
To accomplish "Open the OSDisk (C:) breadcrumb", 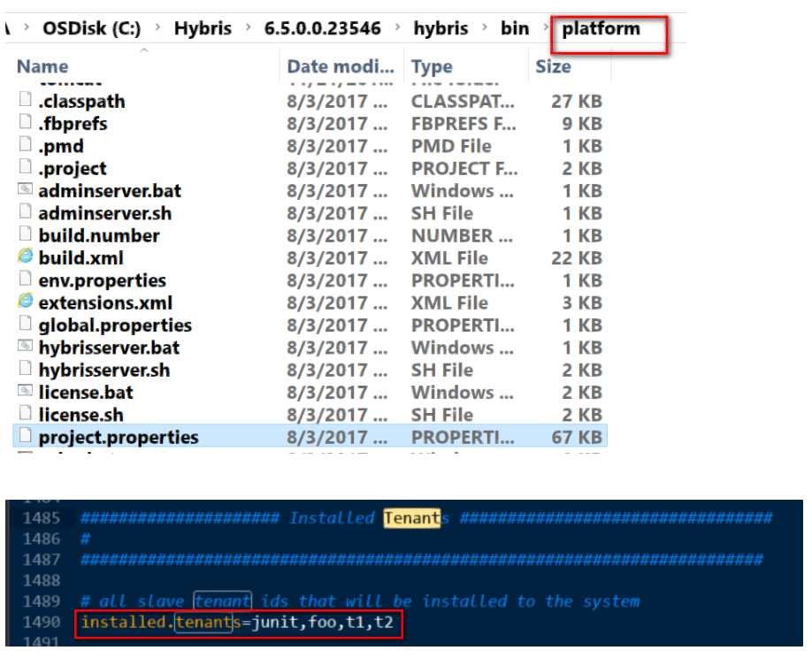I will pos(92,28).
